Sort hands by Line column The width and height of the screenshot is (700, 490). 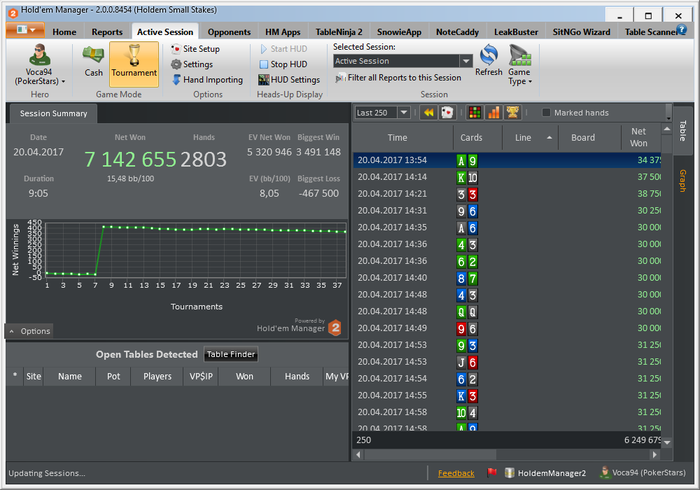530,137
